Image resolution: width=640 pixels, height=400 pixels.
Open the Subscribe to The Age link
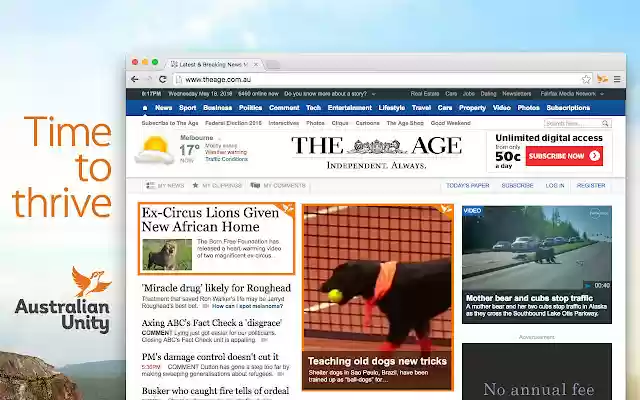tap(170, 123)
